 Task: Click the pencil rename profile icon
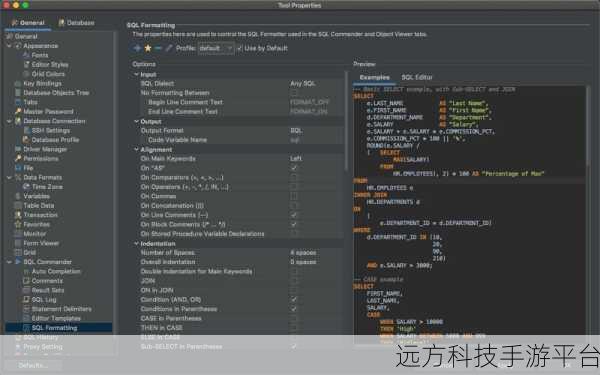[169, 48]
